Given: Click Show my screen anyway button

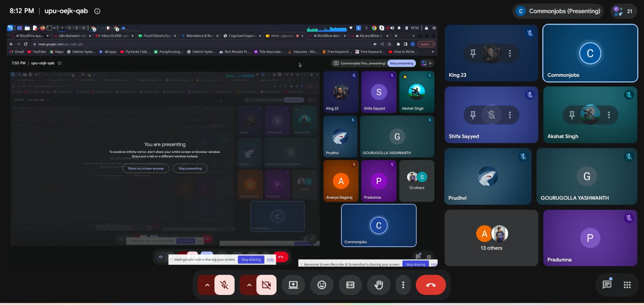Looking at the screenshot, I should [x=146, y=169].
